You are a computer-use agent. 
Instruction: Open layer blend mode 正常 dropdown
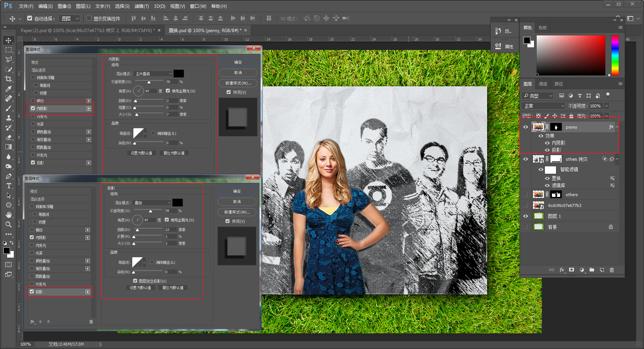pyautogui.click(x=544, y=106)
